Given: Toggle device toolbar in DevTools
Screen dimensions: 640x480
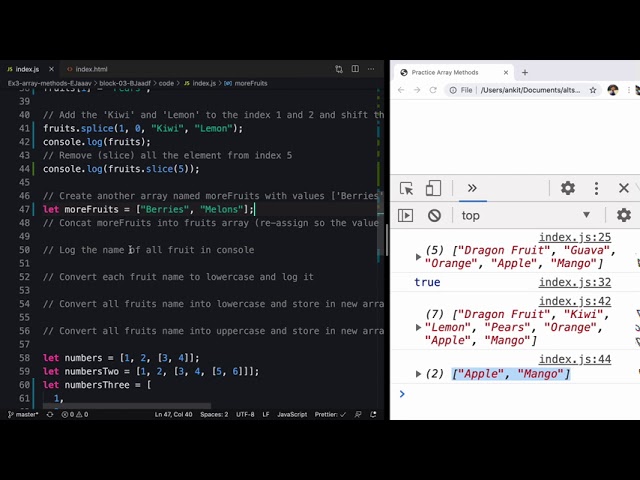Looking at the screenshot, I should pos(433,188).
